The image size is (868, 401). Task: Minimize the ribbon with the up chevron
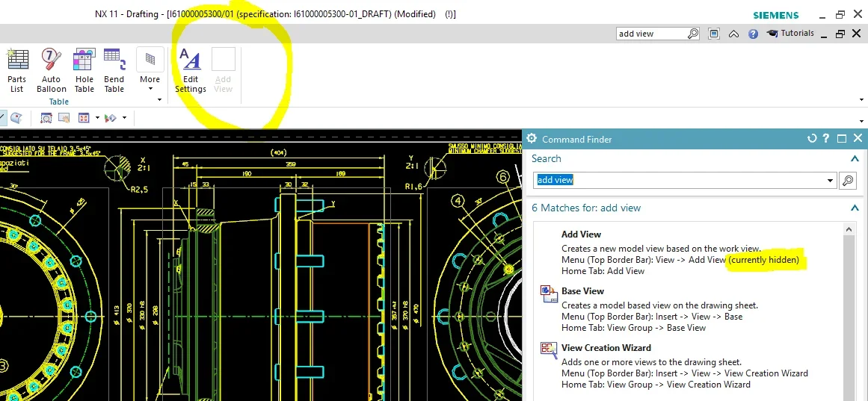(x=734, y=34)
